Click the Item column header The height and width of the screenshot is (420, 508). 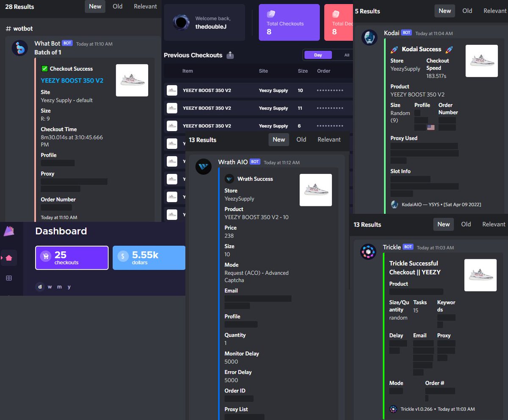click(188, 71)
